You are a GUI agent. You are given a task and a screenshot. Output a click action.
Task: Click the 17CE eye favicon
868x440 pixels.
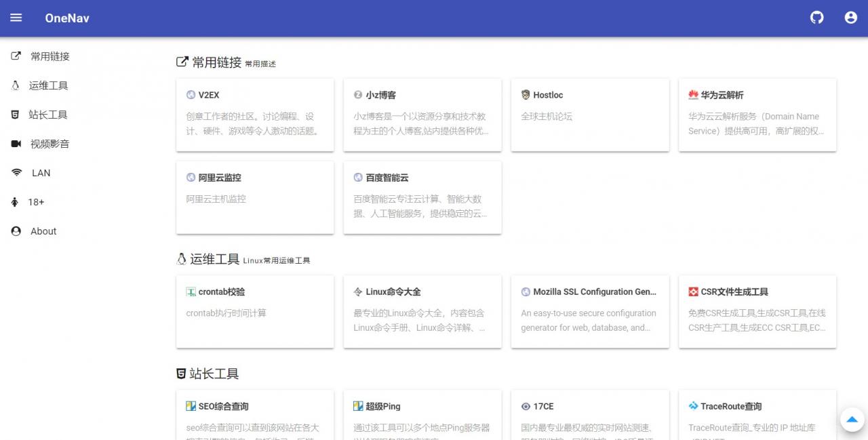tap(526, 406)
